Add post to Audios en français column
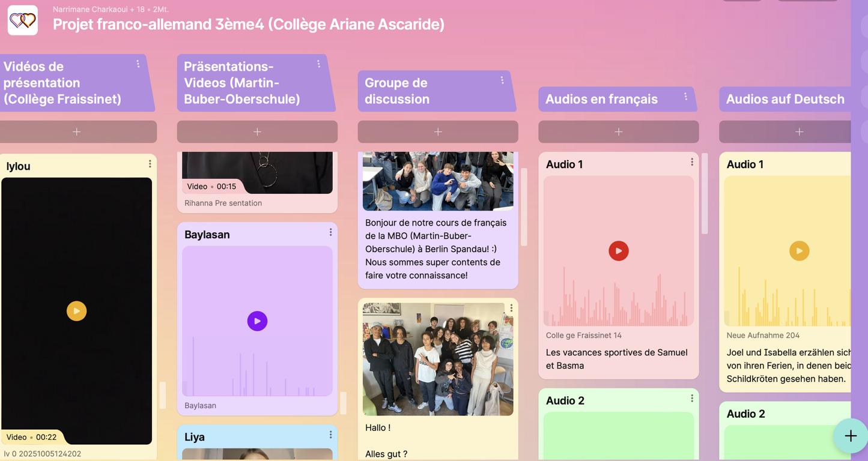This screenshot has width=868, height=461. pos(618,132)
